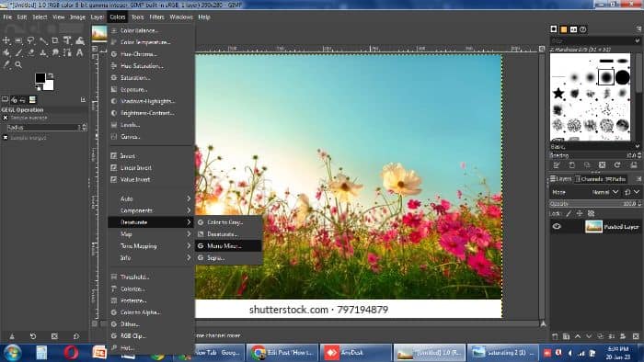Choose Curves menu entry

pos(151,137)
